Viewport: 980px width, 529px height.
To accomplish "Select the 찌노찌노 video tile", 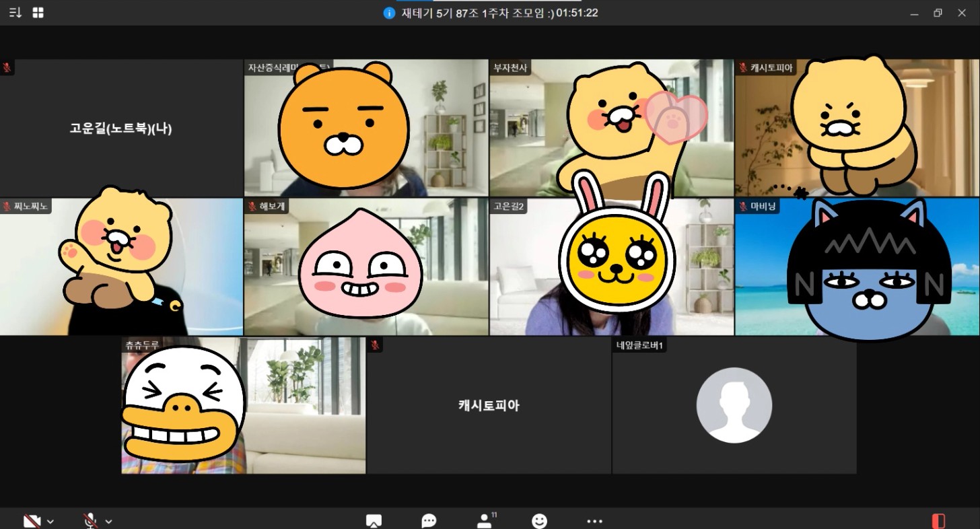I will coord(121,267).
